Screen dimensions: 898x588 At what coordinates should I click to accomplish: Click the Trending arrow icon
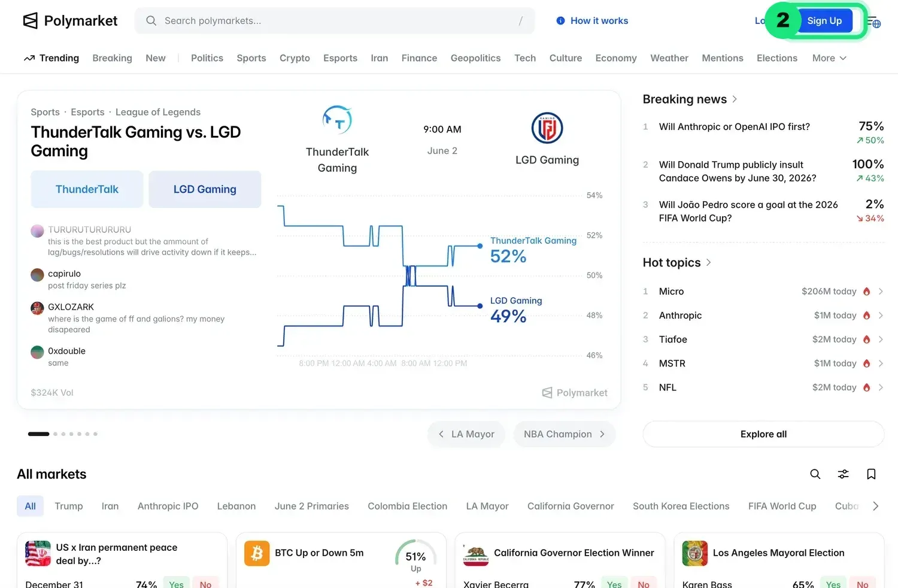29,58
